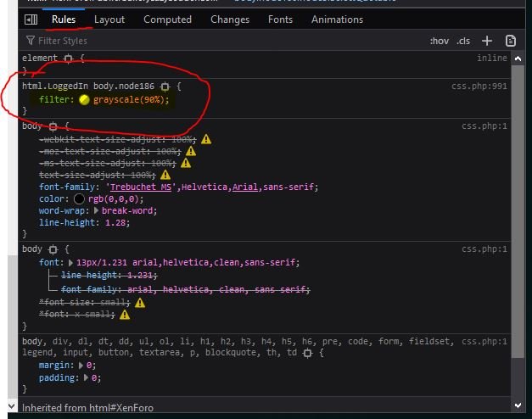Click warning icon beside -ms-text-size-adjust
The image size is (532, 419).
186,163
